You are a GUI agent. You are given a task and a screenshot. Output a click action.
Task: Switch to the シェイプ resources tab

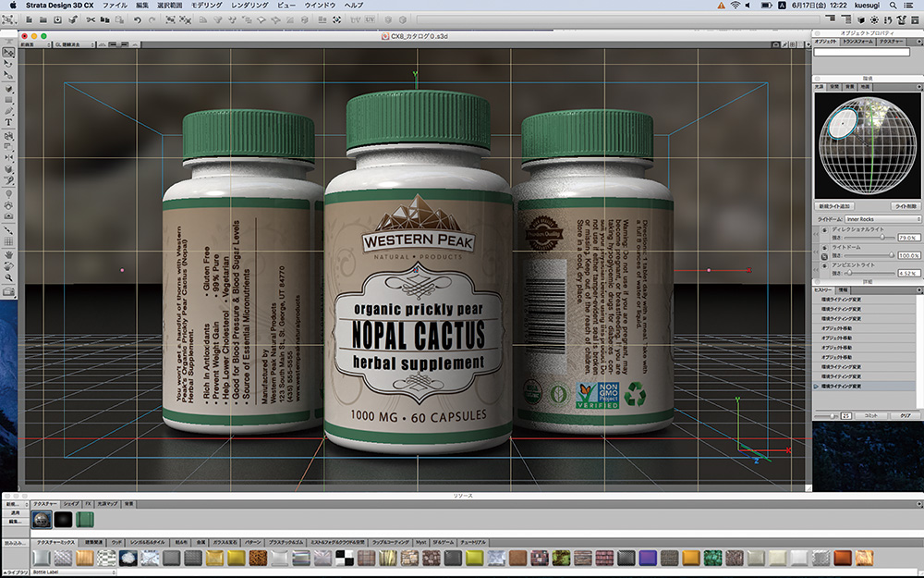(71, 504)
